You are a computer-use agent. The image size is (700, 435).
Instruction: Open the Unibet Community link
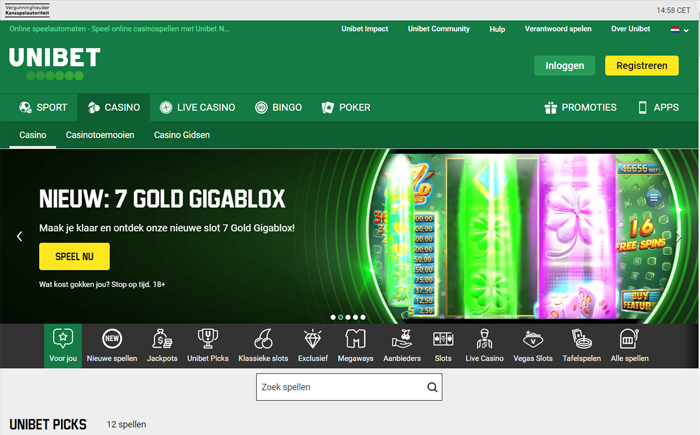click(x=438, y=29)
